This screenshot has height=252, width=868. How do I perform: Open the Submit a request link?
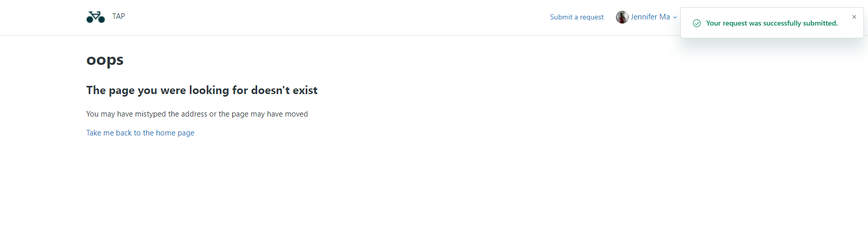coord(577,17)
